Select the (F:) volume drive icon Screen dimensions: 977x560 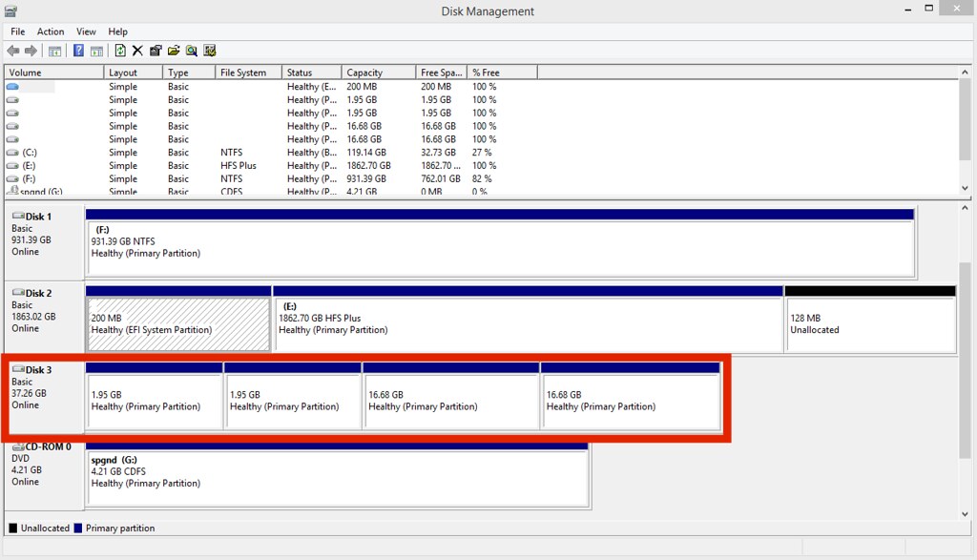click(12, 178)
